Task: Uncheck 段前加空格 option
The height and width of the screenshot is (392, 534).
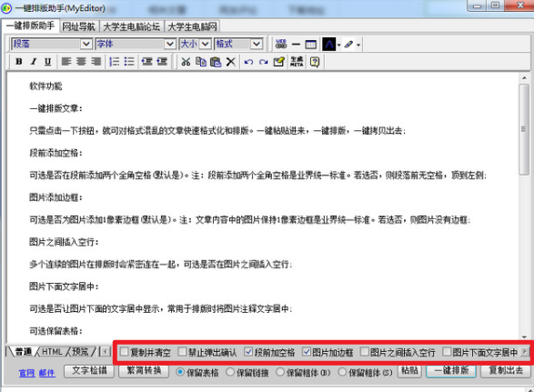Action: [x=248, y=351]
